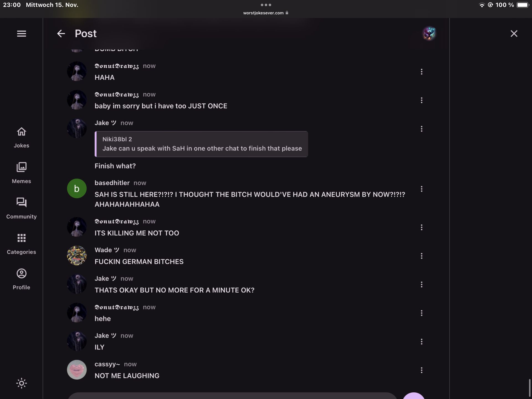Toggle light/dark theme sun icon
The height and width of the screenshot is (399, 532).
tap(21, 383)
